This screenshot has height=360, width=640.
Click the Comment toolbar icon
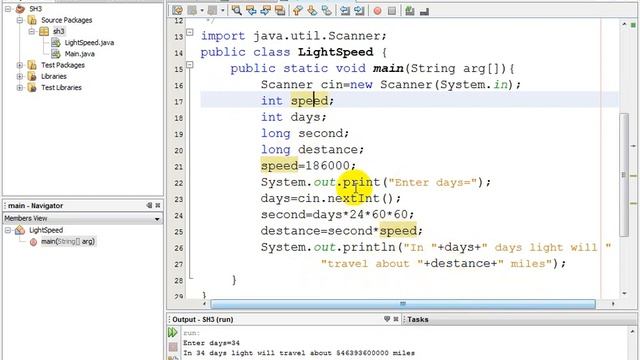pyautogui.click(x=410, y=11)
